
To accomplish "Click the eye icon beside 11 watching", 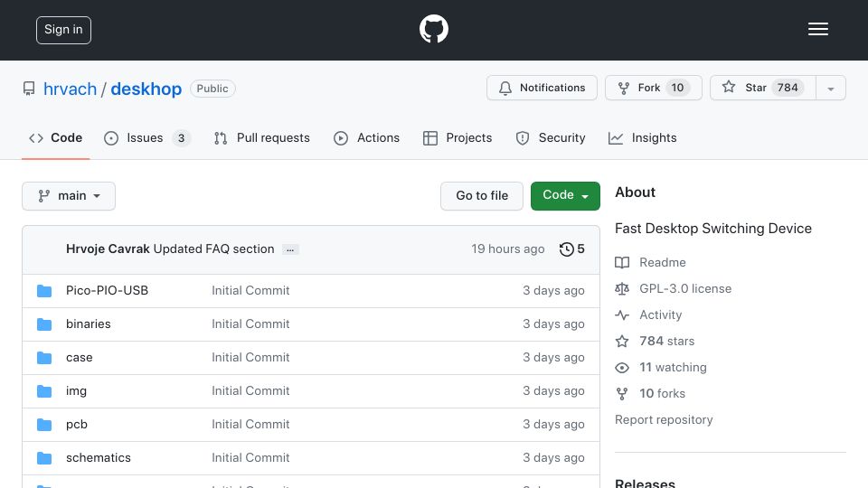I will (622, 368).
